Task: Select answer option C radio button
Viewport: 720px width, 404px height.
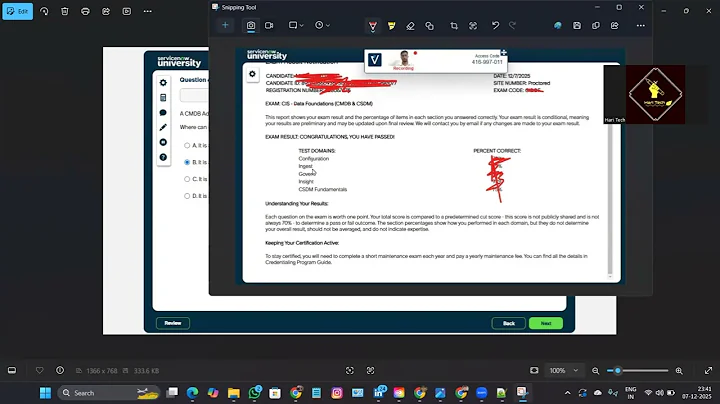Action: [187, 179]
